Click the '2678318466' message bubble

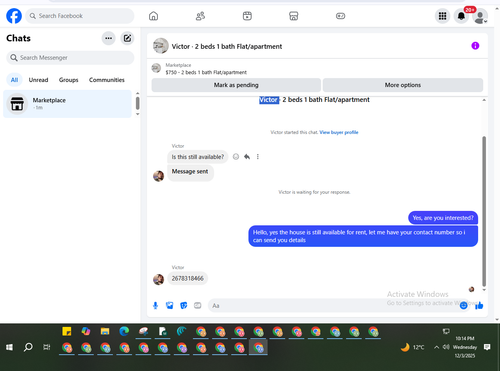click(187, 278)
